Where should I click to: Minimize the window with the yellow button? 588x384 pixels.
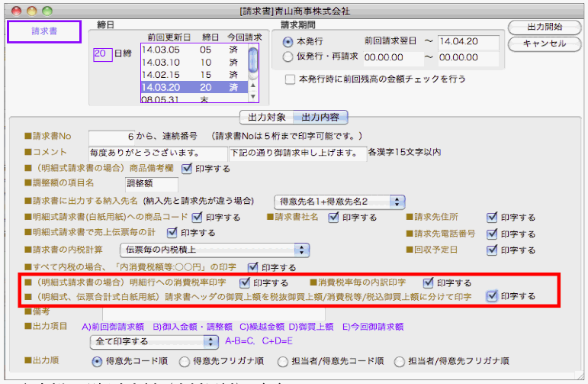32,11
